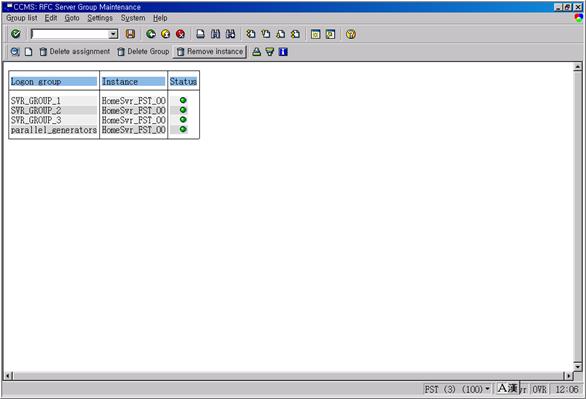
Task: Cancel using the red Cancel icon
Action: coord(180,34)
